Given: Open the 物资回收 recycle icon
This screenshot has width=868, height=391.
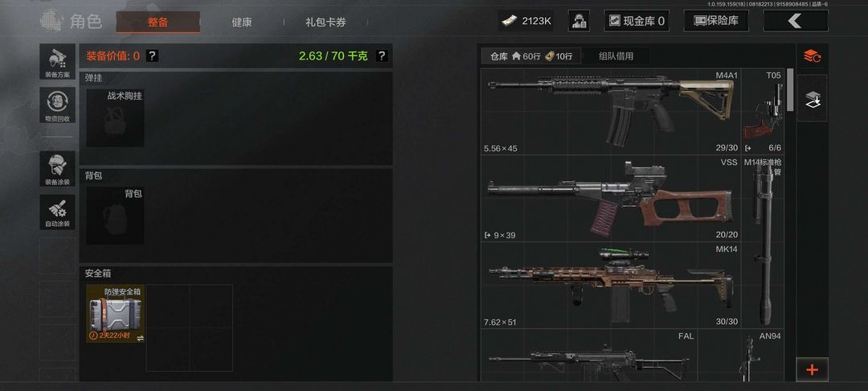Looking at the screenshot, I should [58, 105].
